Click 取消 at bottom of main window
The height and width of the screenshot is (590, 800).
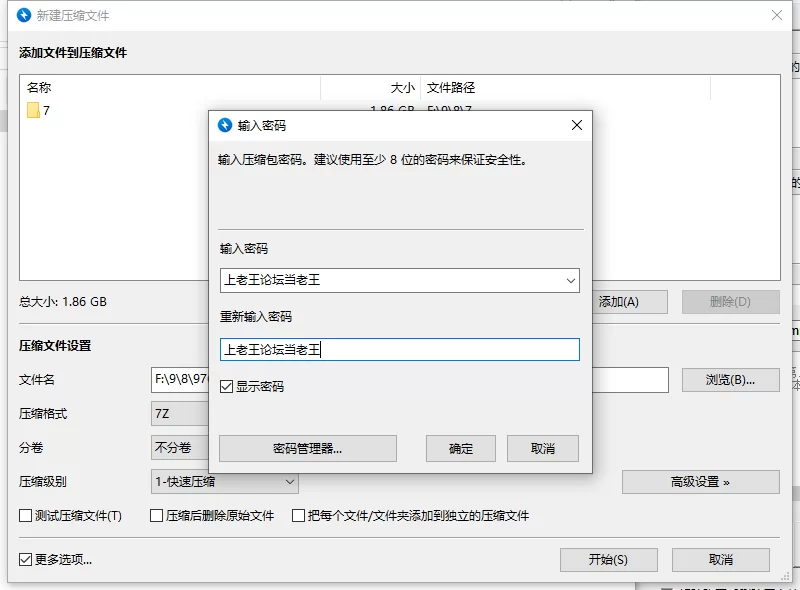point(721,560)
